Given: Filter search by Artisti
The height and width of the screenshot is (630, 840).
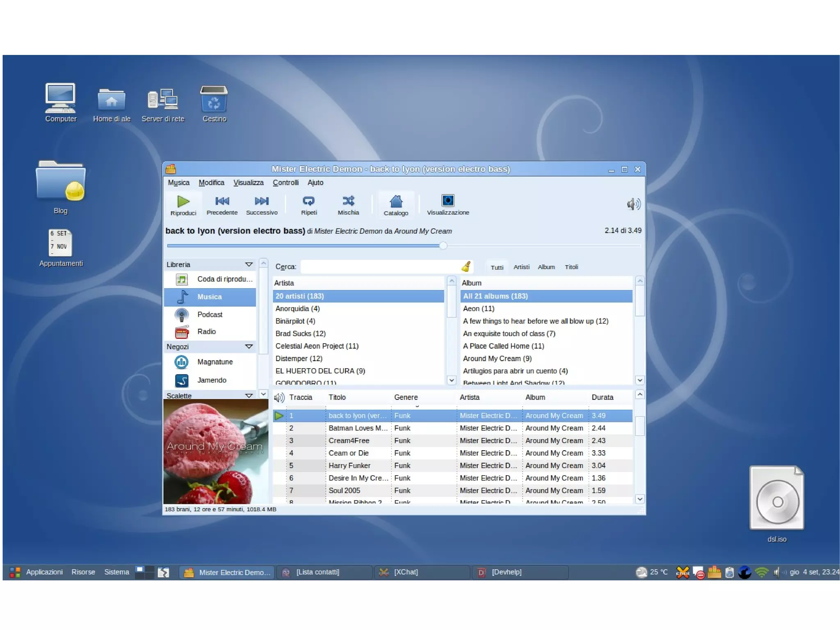Looking at the screenshot, I should point(521,267).
